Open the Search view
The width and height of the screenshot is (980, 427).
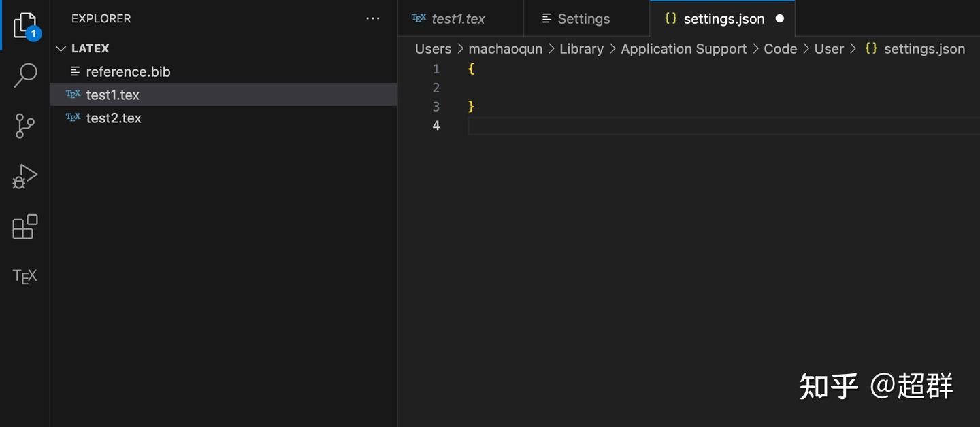point(24,75)
